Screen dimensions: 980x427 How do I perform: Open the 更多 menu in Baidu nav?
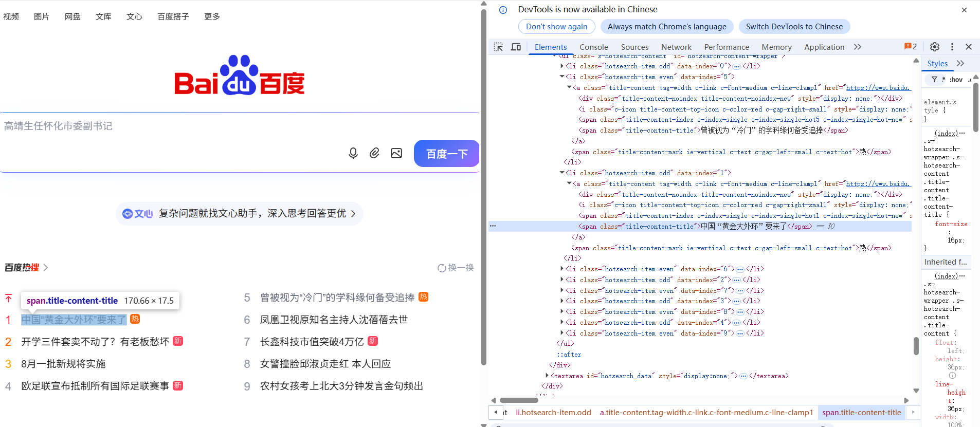coord(212,16)
